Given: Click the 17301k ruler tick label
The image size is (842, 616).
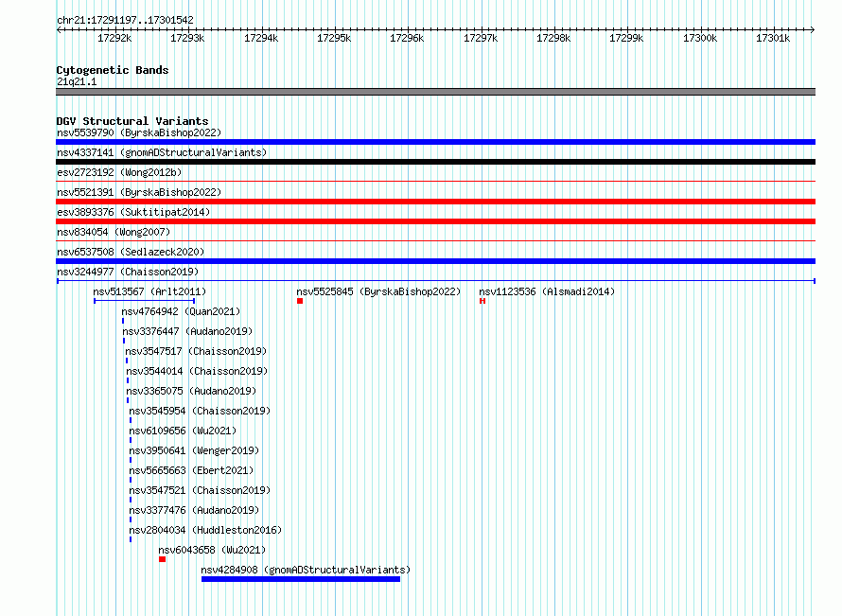Looking at the screenshot, I should [x=773, y=38].
